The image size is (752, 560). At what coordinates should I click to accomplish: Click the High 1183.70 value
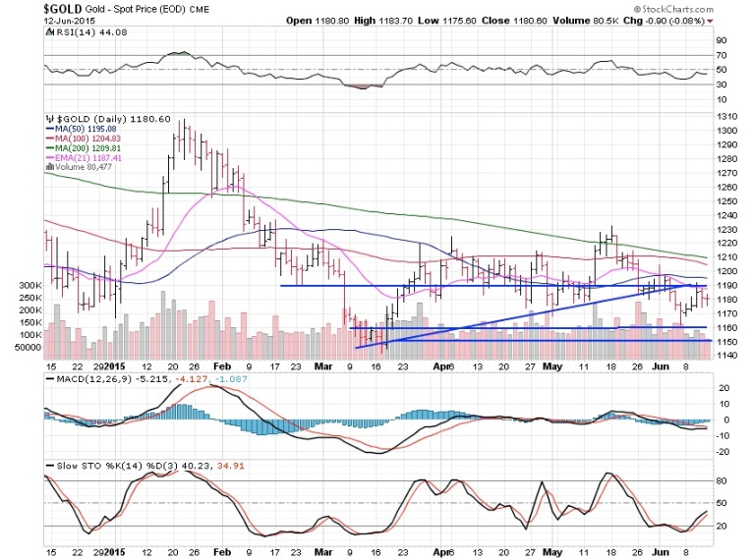point(383,21)
